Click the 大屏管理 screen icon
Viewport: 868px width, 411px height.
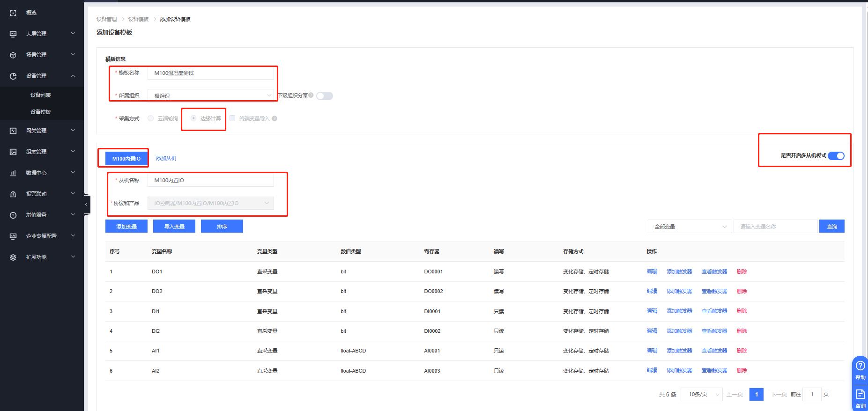13,34
